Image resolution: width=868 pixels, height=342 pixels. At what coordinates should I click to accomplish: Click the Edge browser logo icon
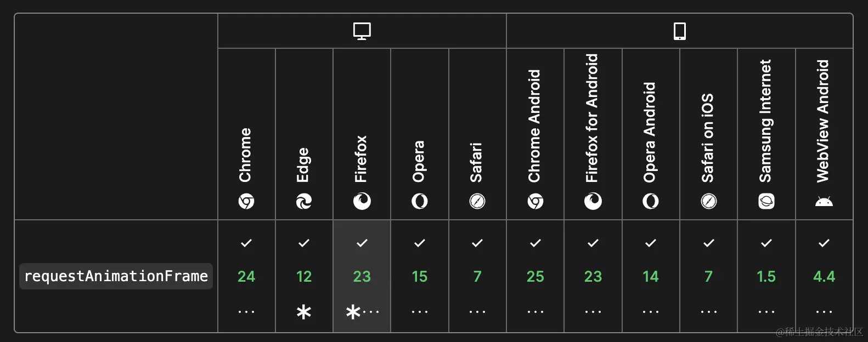304,202
